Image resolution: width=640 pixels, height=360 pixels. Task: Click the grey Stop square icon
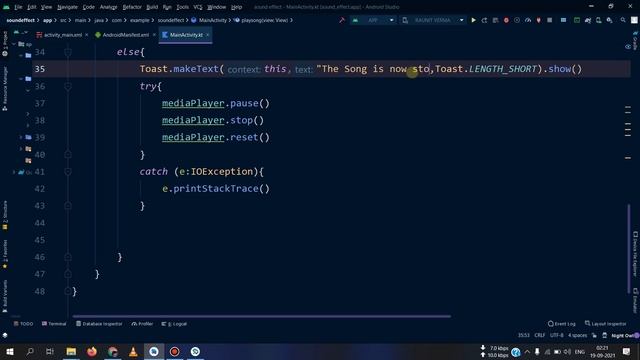550,20
